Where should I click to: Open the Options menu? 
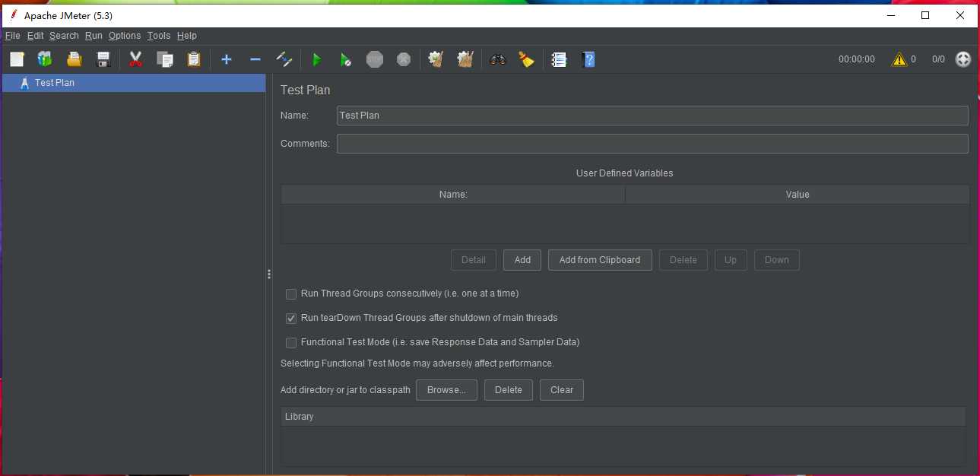pyautogui.click(x=125, y=36)
